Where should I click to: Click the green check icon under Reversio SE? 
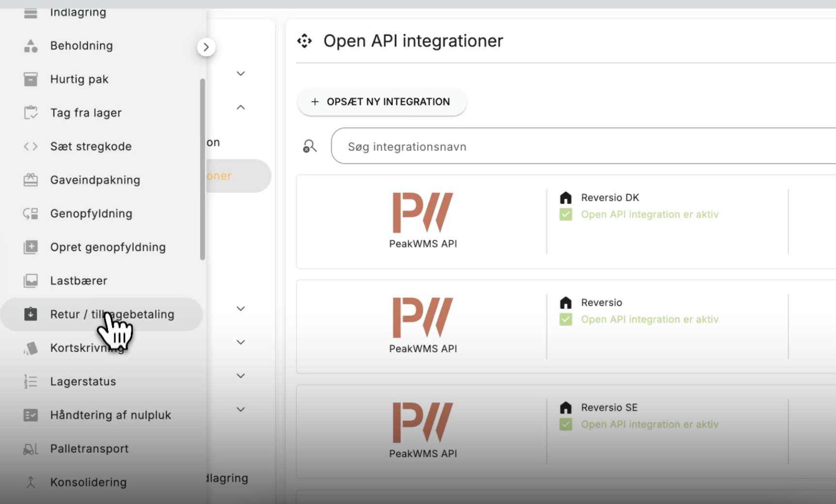pos(565,425)
